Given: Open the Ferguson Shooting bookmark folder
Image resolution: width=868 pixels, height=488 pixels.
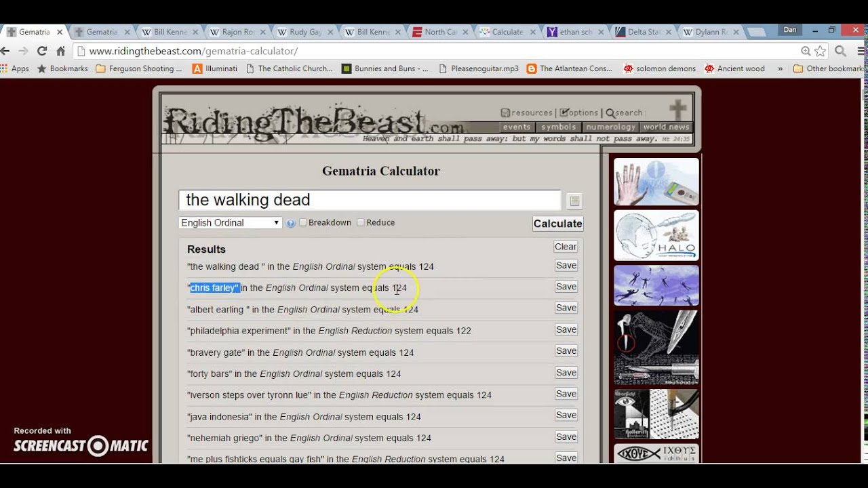Looking at the screenshot, I should click(x=139, y=68).
